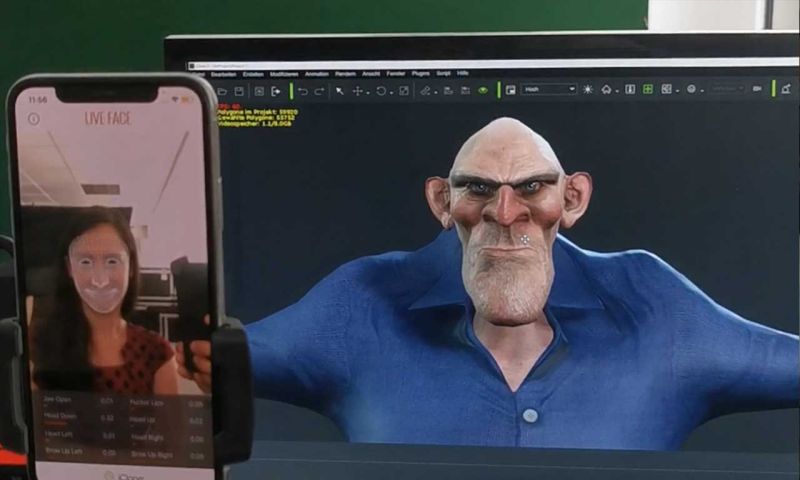Undo the last action
This screenshot has width=800, height=480.
pos(303,91)
